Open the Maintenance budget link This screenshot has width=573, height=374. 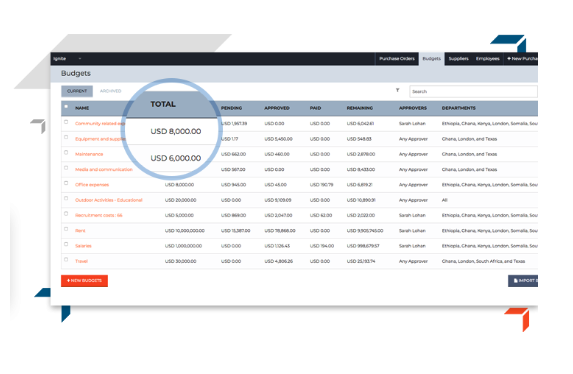point(89,154)
